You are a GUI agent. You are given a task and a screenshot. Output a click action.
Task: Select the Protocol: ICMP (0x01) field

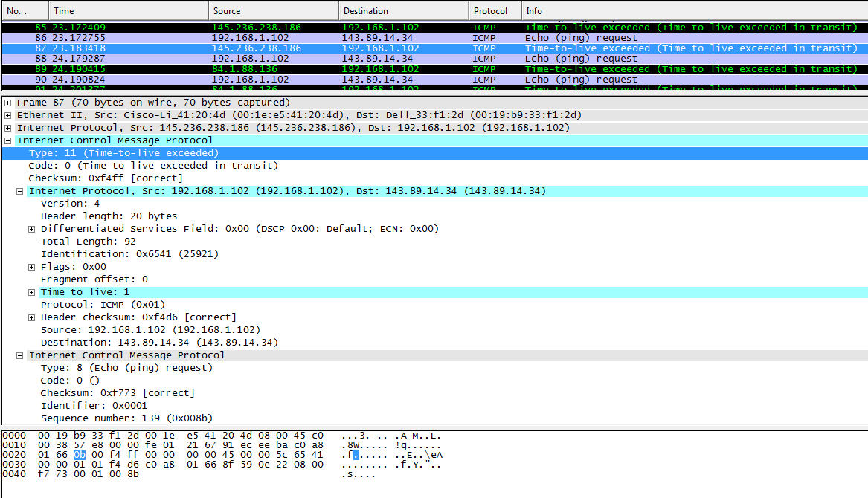(103, 305)
